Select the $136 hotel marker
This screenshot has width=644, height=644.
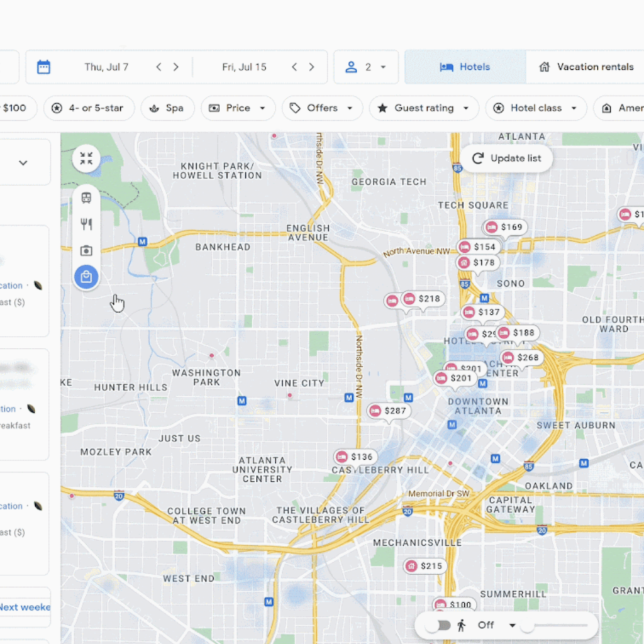tap(355, 457)
